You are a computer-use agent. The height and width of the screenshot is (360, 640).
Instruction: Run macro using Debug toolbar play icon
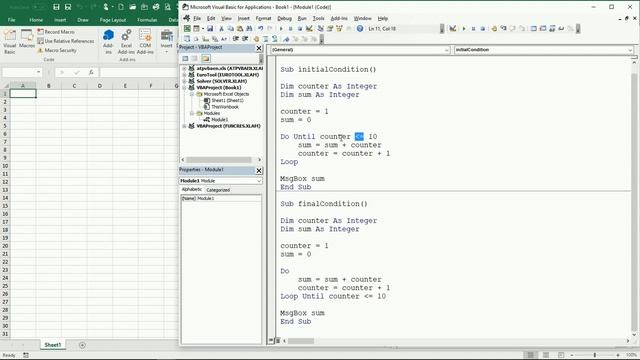click(464, 29)
